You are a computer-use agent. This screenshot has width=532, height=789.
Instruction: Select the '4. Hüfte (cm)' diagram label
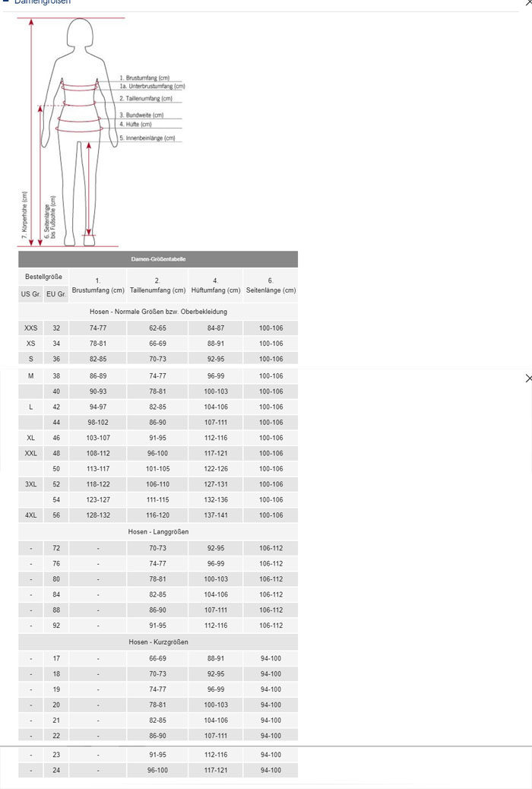click(135, 125)
